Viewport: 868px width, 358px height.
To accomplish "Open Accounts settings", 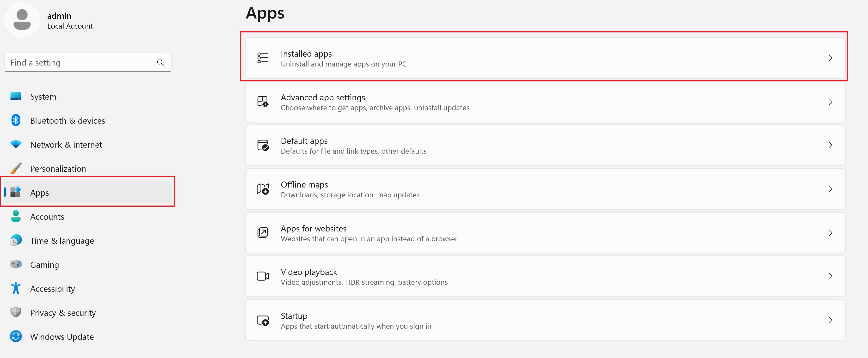I will click(47, 217).
